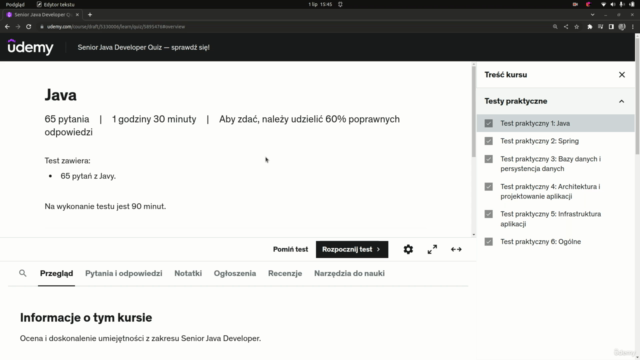Open battery status indicator

pos(631,4)
